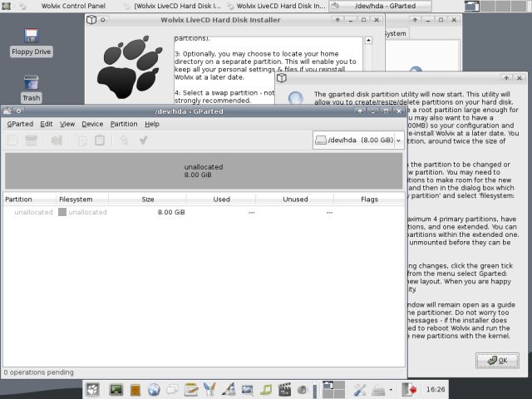Click the '0 operations pending' status text
This screenshot has width=532, height=399.
tap(39, 372)
